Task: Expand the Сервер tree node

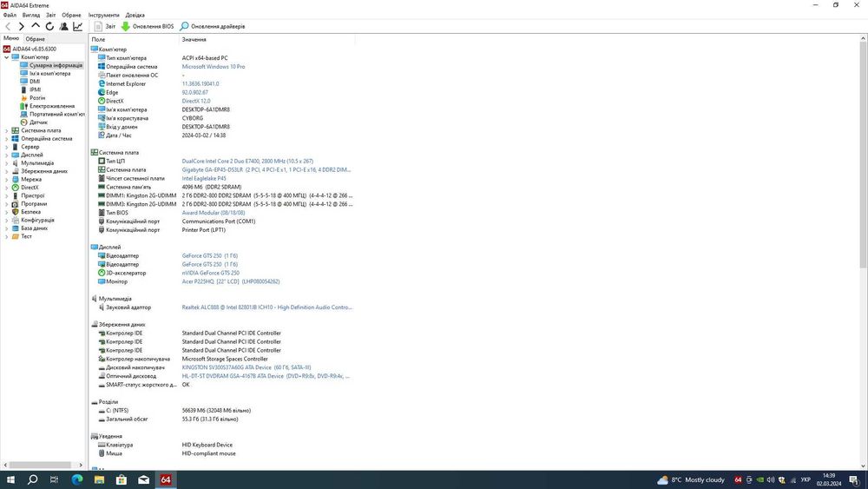Action: [x=7, y=147]
